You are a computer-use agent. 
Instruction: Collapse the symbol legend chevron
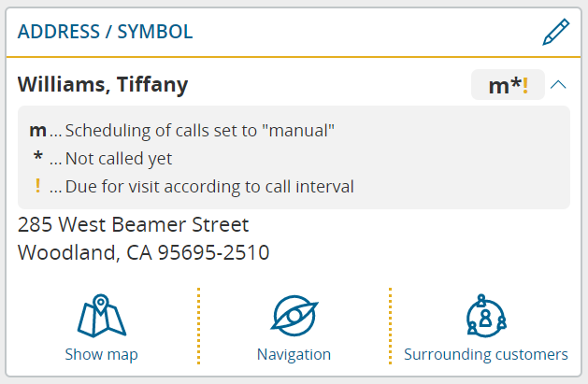pyautogui.click(x=558, y=85)
